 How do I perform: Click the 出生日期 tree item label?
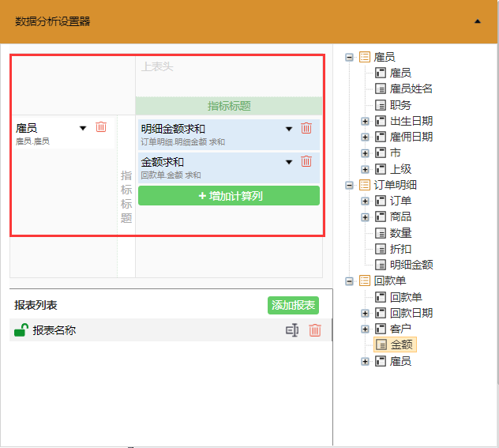[411, 122]
